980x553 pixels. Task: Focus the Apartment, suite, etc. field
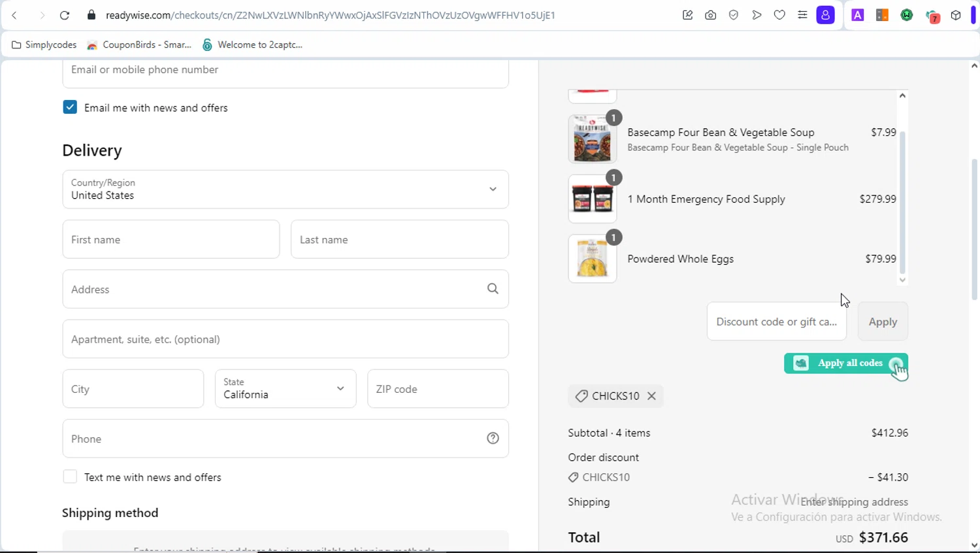click(x=286, y=339)
